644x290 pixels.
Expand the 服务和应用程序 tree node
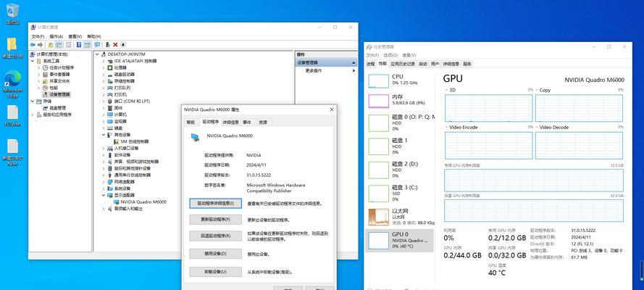tap(33, 115)
